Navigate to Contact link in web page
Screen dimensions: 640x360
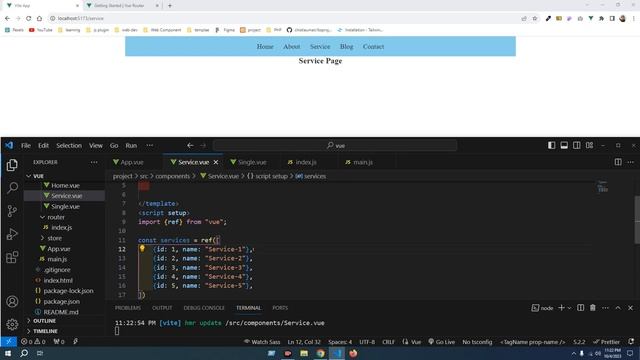[x=373, y=47]
